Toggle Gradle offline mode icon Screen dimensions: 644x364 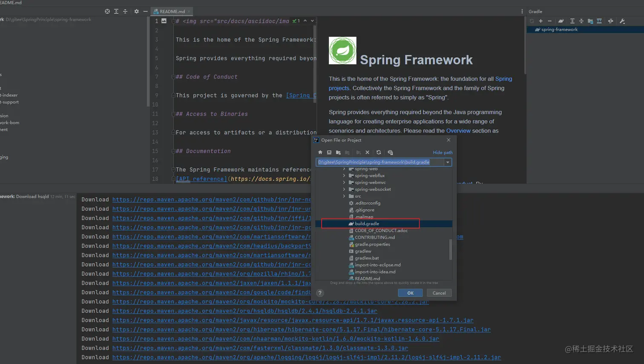tap(611, 21)
